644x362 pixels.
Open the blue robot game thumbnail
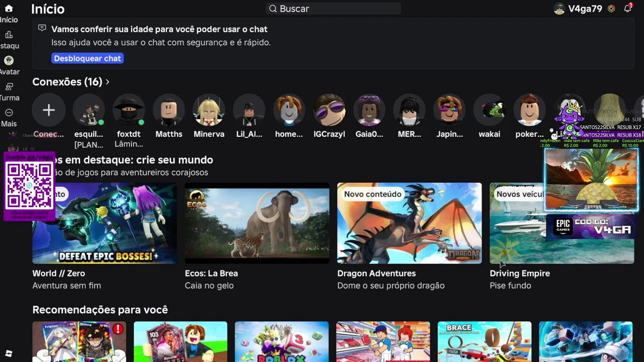tap(586, 342)
